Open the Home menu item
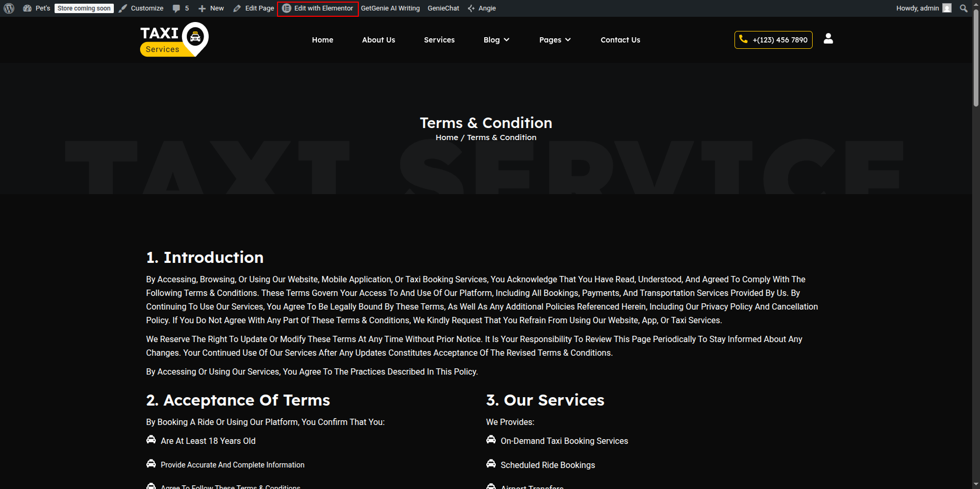The width and height of the screenshot is (980, 489). (323, 40)
